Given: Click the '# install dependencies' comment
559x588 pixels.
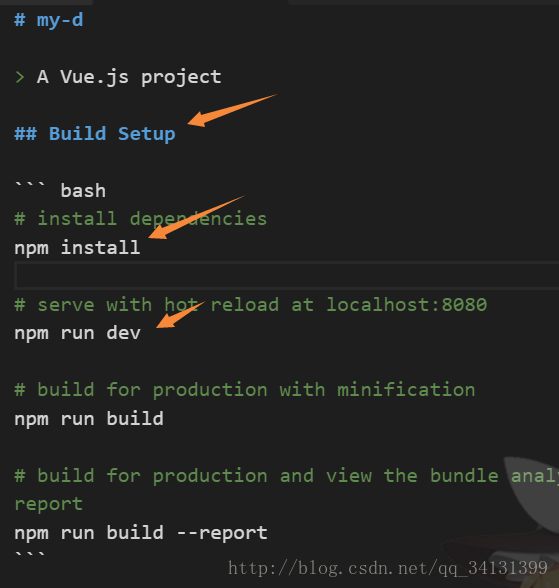Looking at the screenshot, I should click(141, 219).
